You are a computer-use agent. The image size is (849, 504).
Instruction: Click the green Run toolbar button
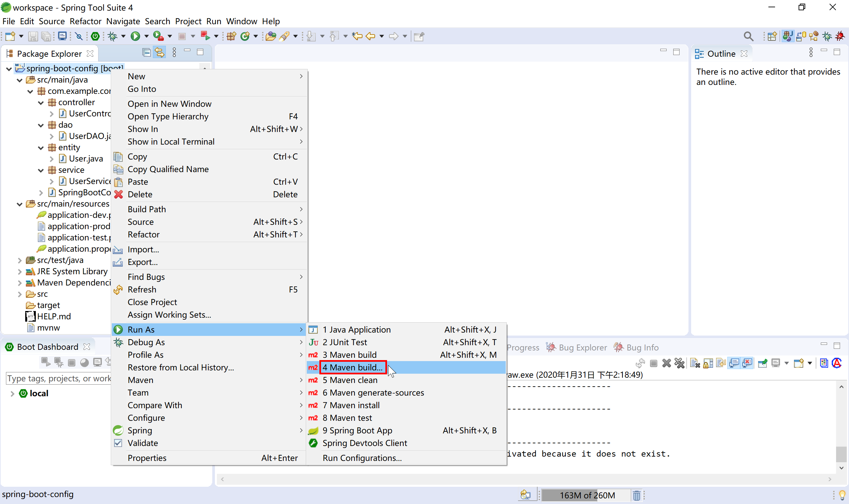click(135, 36)
